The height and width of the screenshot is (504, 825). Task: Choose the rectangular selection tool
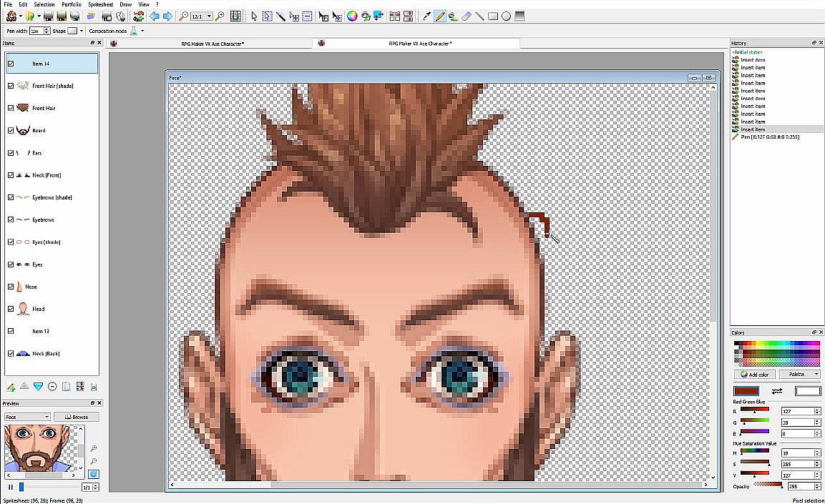click(268, 16)
